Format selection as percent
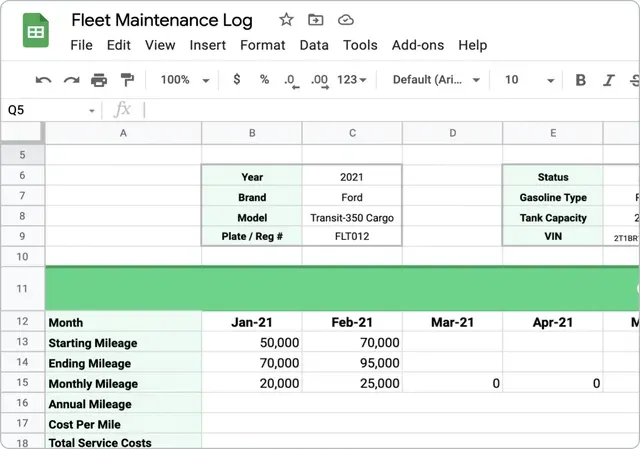This screenshot has height=449, width=640. click(264, 79)
